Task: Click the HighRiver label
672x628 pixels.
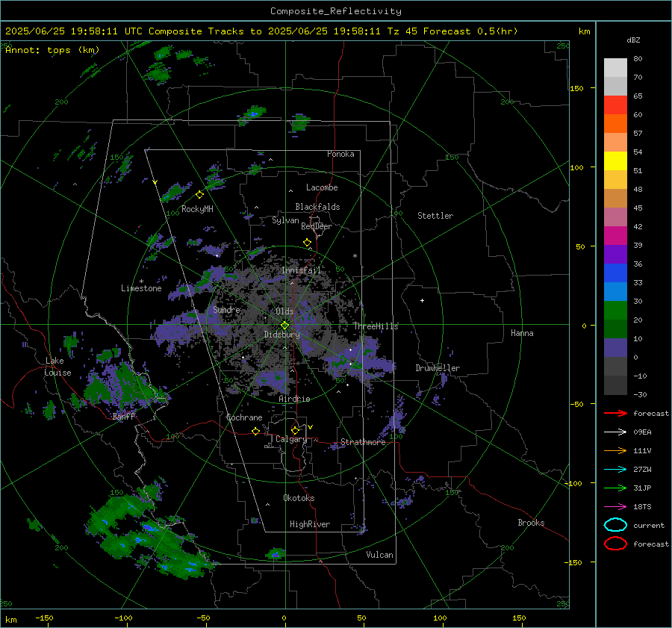Action: 310,524
